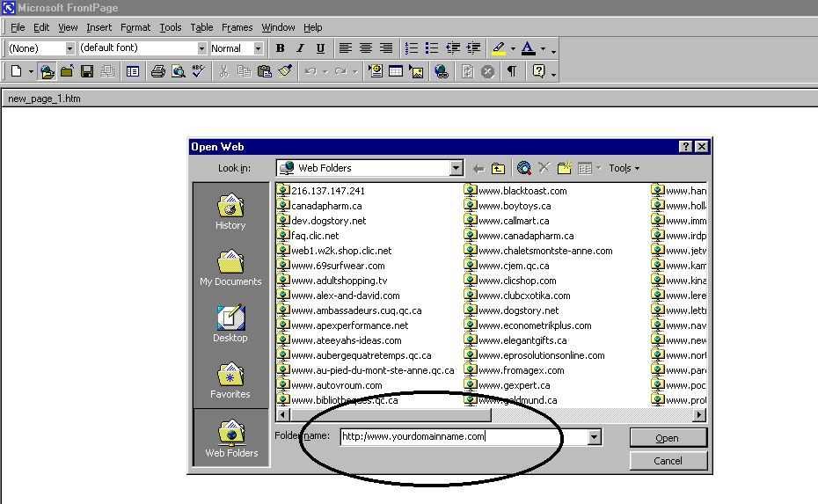
Task: Click the font color A icon
Action: pos(528,48)
